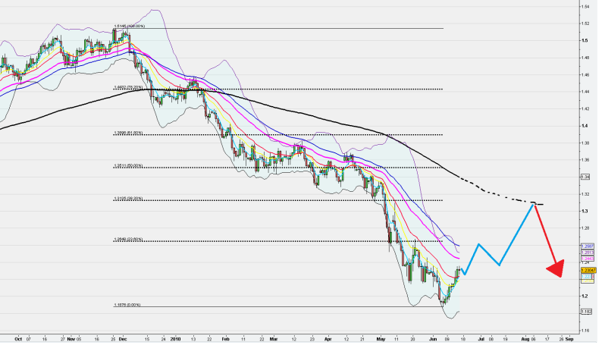The height and width of the screenshot is (364, 605).
Task: Click the 1.4 price axis label
Action: tap(585, 126)
